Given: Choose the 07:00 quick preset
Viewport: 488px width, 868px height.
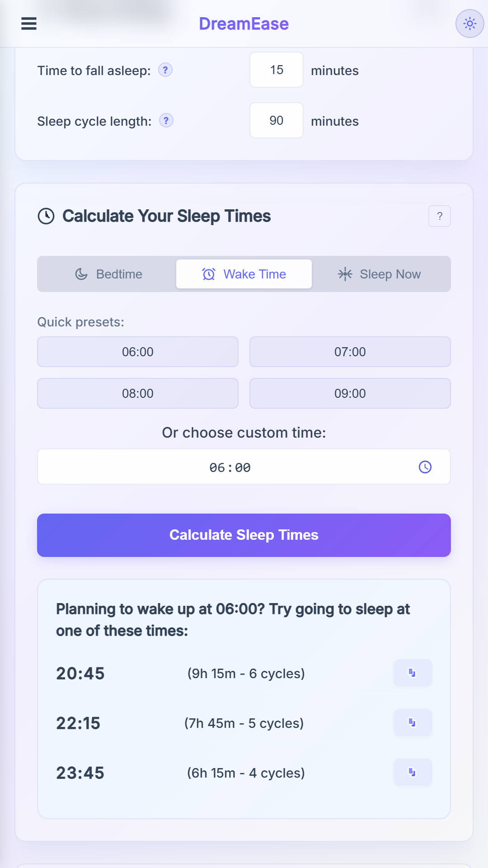Looking at the screenshot, I should (350, 352).
